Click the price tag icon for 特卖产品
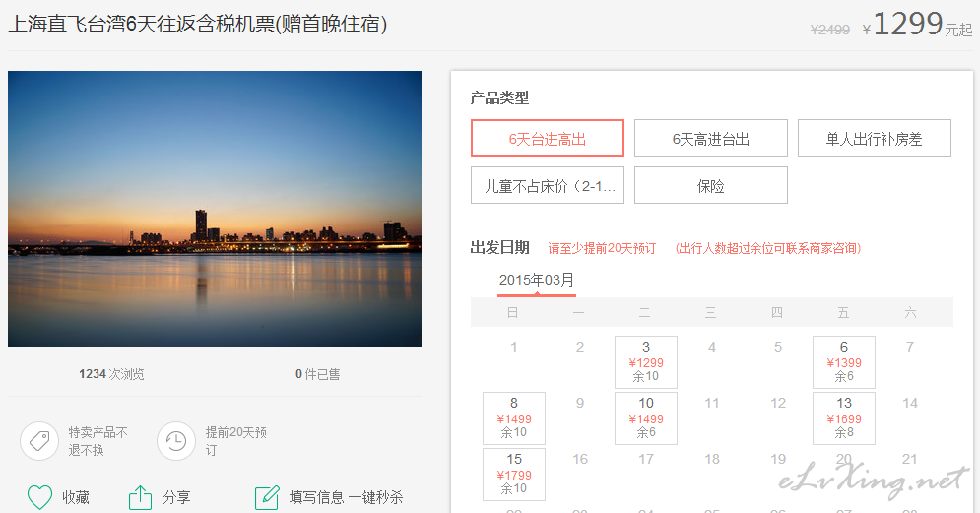 click(39, 441)
